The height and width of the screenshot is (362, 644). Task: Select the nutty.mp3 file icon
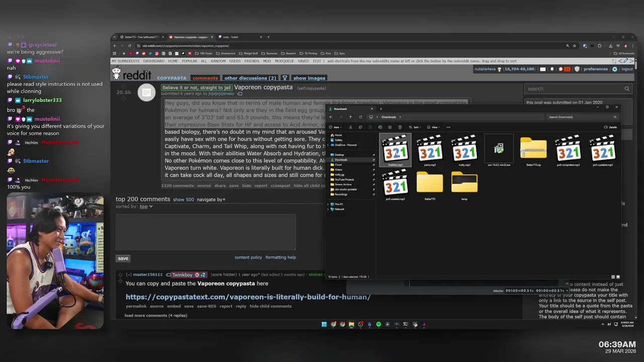click(464, 150)
